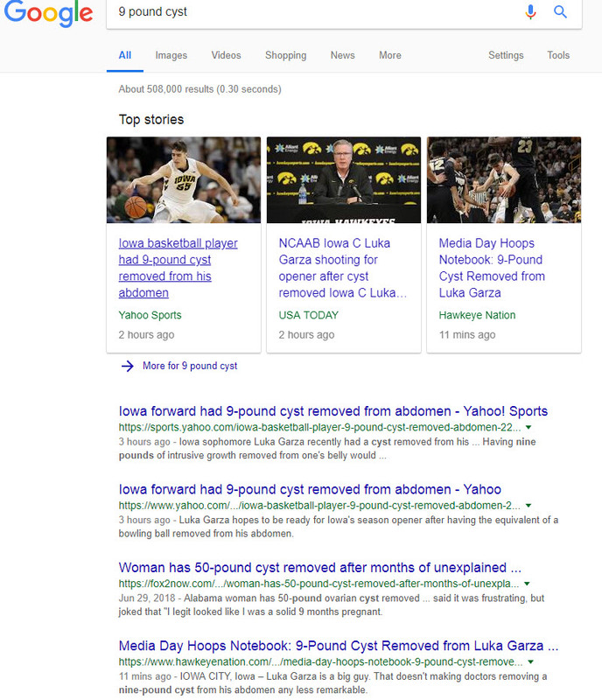Click the sports.yahoo.com green URL text
Screen dimensions: 602x700
point(319,428)
